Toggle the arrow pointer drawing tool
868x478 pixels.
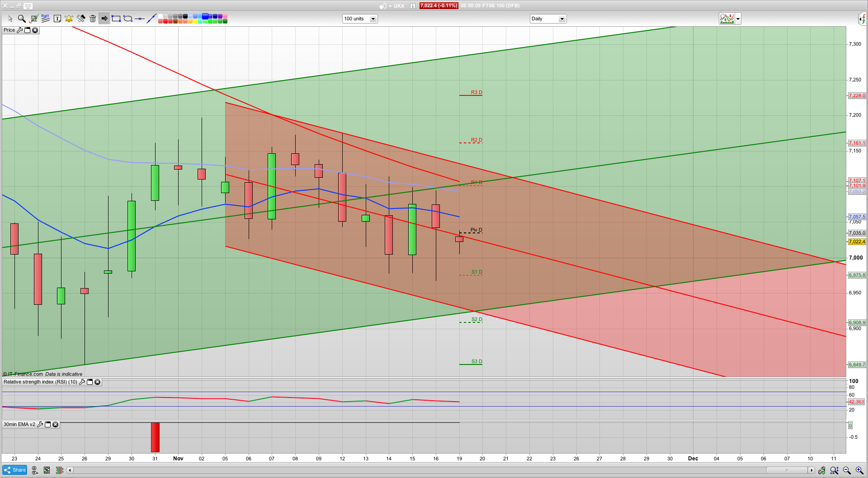(x=104, y=19)
